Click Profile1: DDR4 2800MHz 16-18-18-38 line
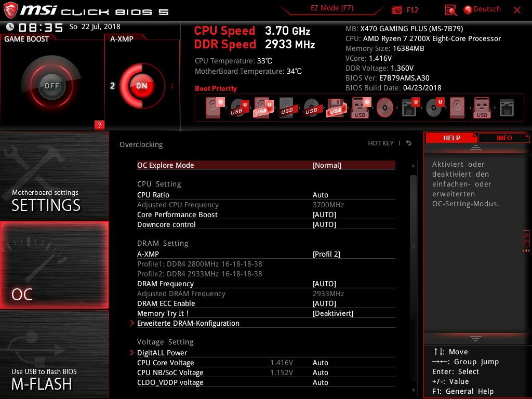This screenshot has width=532, height=399. pyautogui.click(x=199, y=264)
